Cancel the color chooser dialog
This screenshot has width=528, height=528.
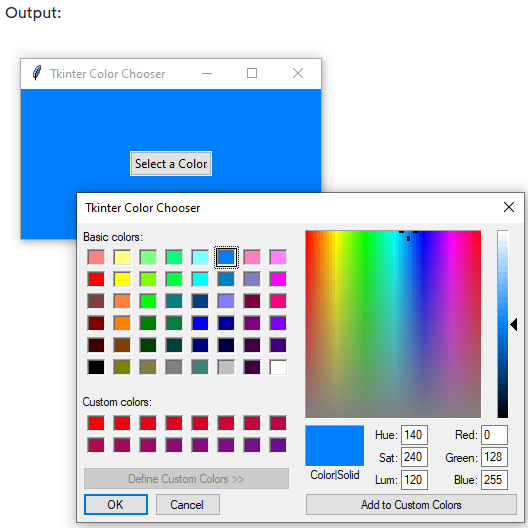[188, 504]
